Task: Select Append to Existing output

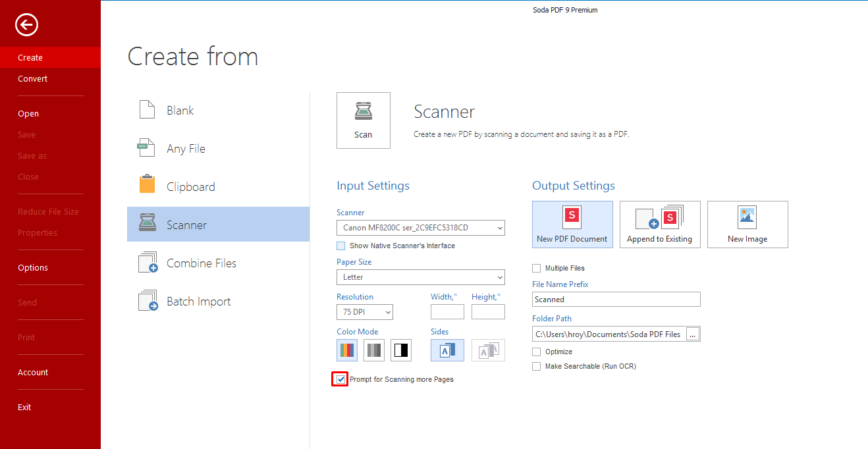Action: [x=659, y=224]
